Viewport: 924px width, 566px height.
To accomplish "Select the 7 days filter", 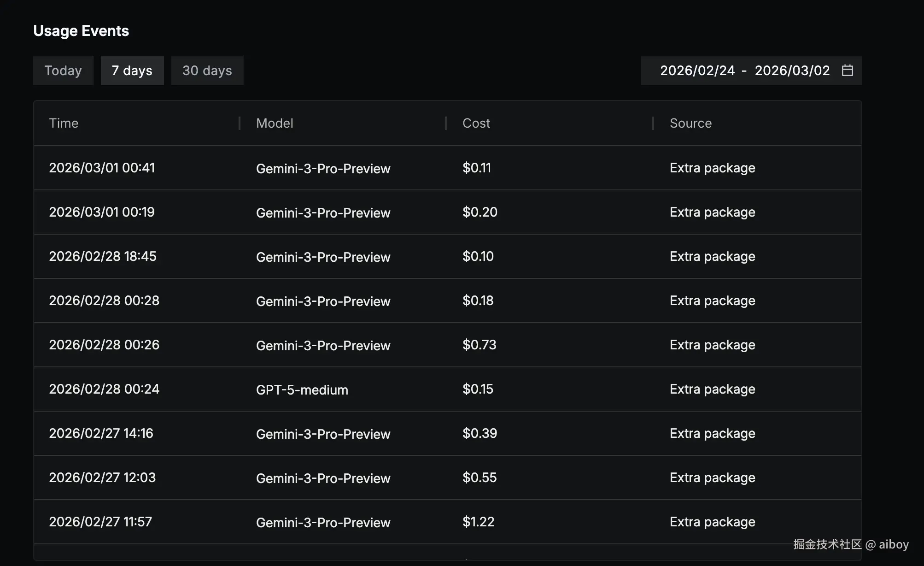I will [x=132, y=71].
